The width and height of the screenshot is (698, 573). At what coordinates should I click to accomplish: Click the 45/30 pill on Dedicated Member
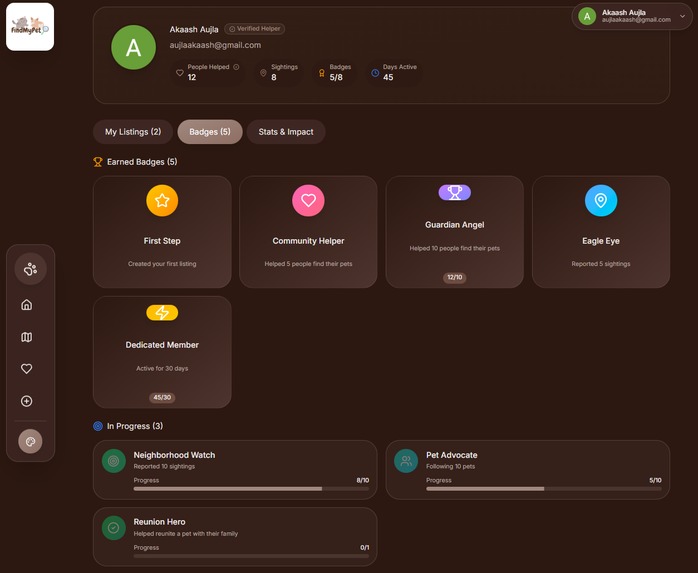pyautogui.click(x=162, y=398)
